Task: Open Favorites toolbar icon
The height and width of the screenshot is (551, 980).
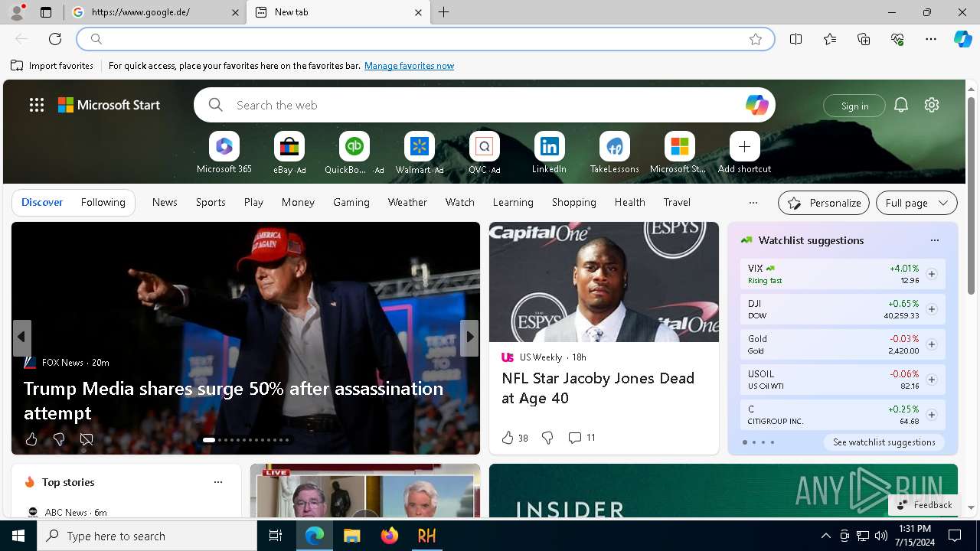Action: point(830,39)
